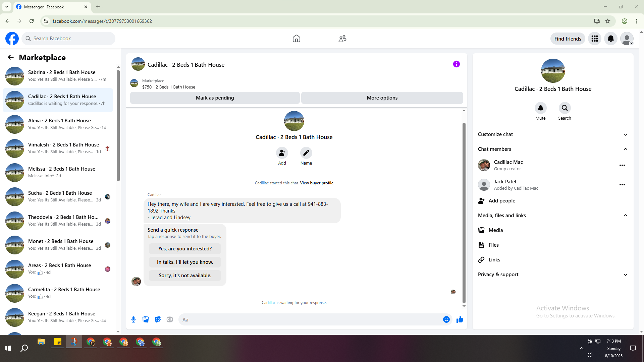Send a thumbs-up like
644x362 pixels.
point(460,319)
